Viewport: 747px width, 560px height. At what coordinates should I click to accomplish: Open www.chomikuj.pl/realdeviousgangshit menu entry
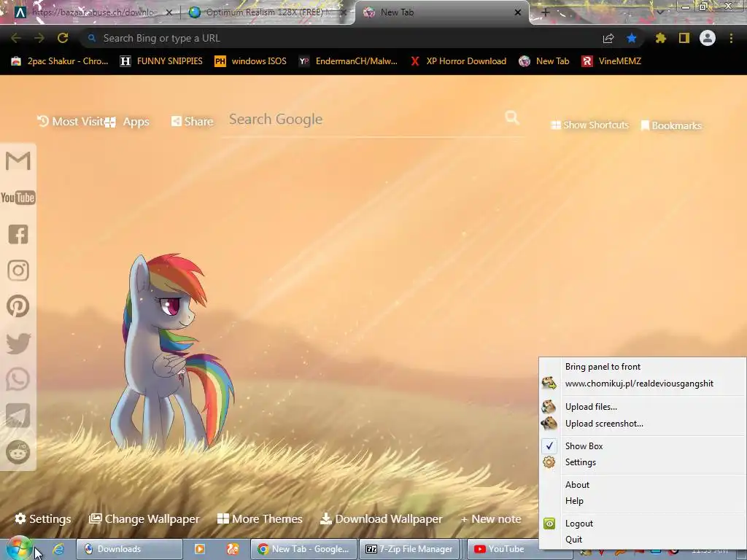pyautogui.click(x=642, y=384)
